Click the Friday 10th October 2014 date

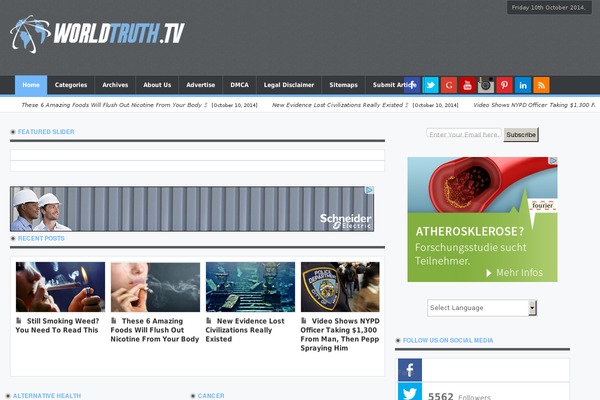point(549,7)
